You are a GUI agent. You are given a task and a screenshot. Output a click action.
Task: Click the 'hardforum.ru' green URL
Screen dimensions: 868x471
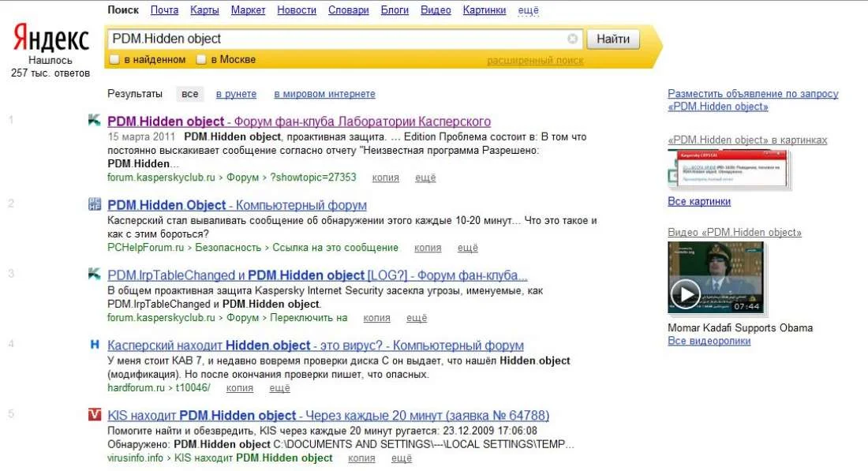(x=136, y=388)
